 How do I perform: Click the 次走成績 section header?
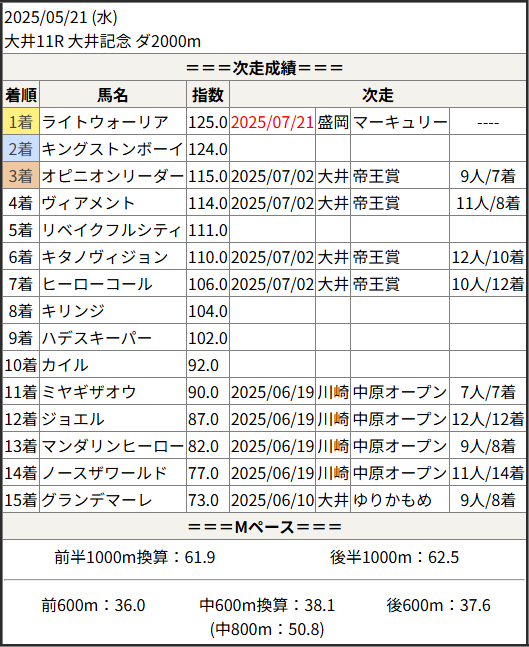tap(264, 68)
